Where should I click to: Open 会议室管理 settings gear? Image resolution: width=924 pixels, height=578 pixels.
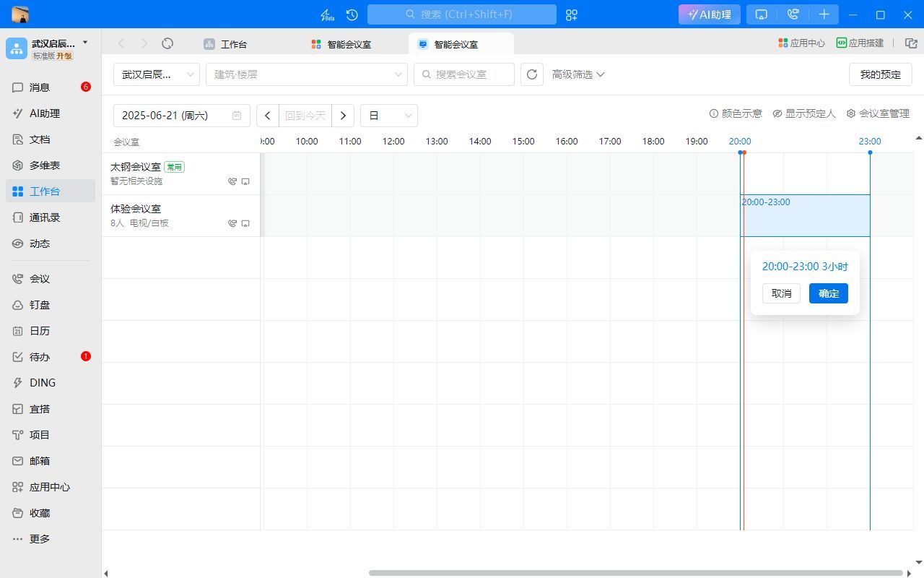(x=878, y=113)
